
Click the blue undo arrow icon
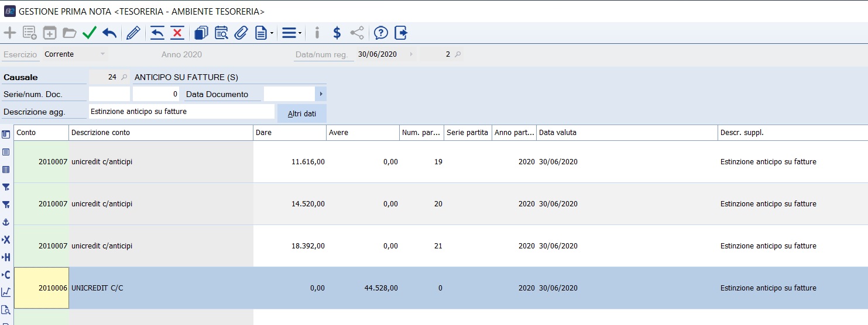tap(109, 33)
